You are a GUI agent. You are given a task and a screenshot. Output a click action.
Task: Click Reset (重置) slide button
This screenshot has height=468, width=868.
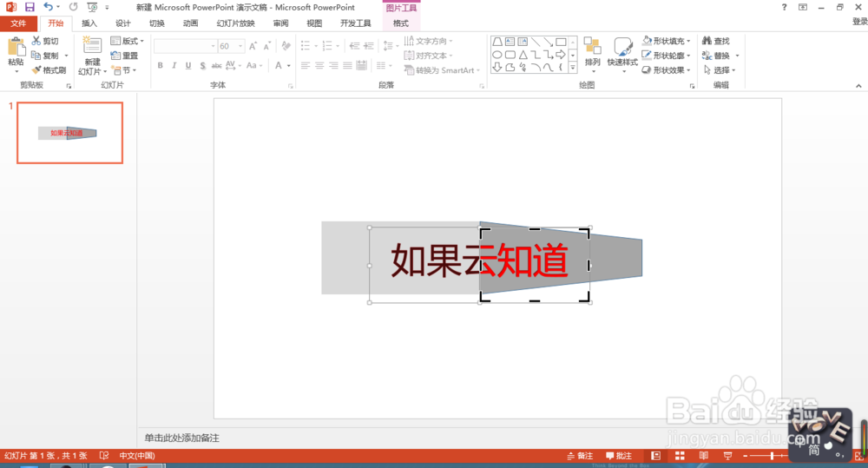pyautogui.click(x=124, y=56)
